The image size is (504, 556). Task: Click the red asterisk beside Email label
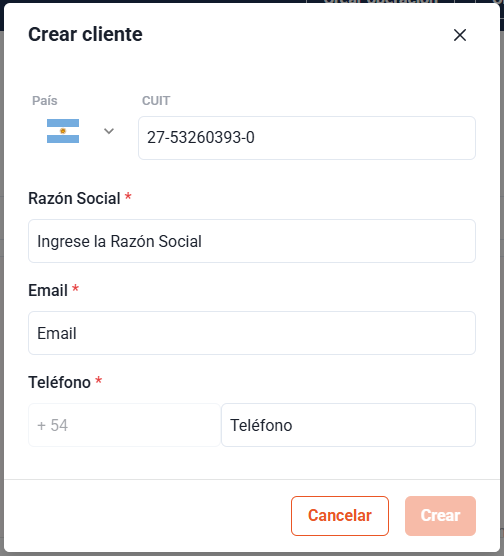click(x=75, y=288)
